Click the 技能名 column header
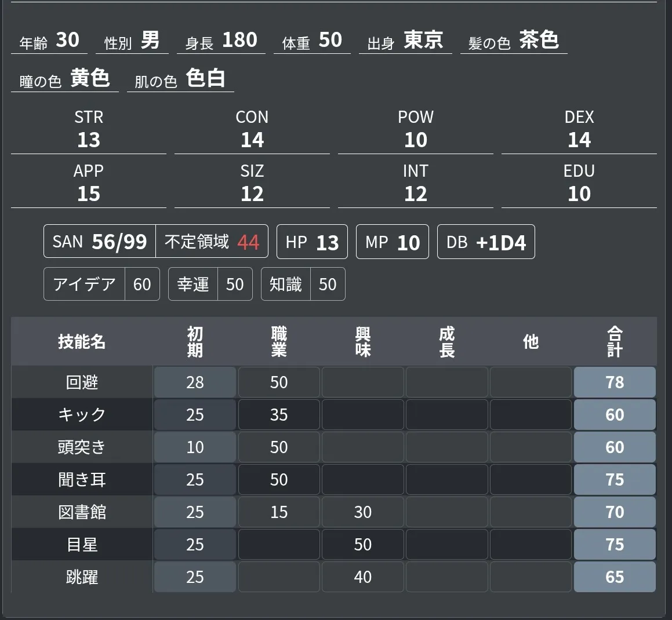672x620 pixels. point(82,342)
